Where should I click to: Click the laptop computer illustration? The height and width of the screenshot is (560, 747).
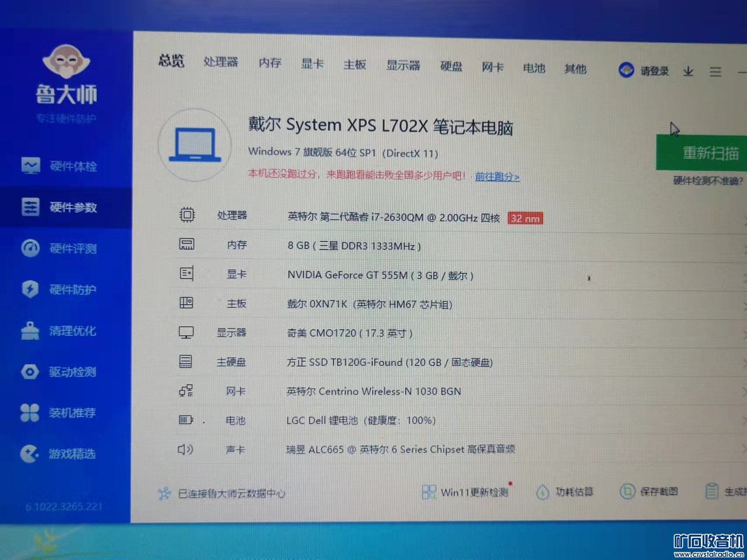[x=195, y=144]
